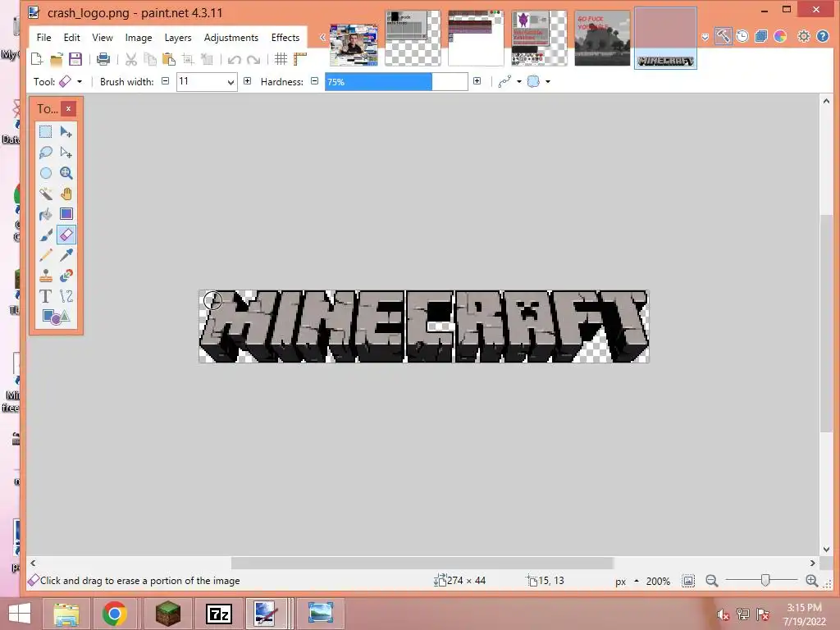Open Help via question mark icon
840x630 pixels.
pos(823,36)
